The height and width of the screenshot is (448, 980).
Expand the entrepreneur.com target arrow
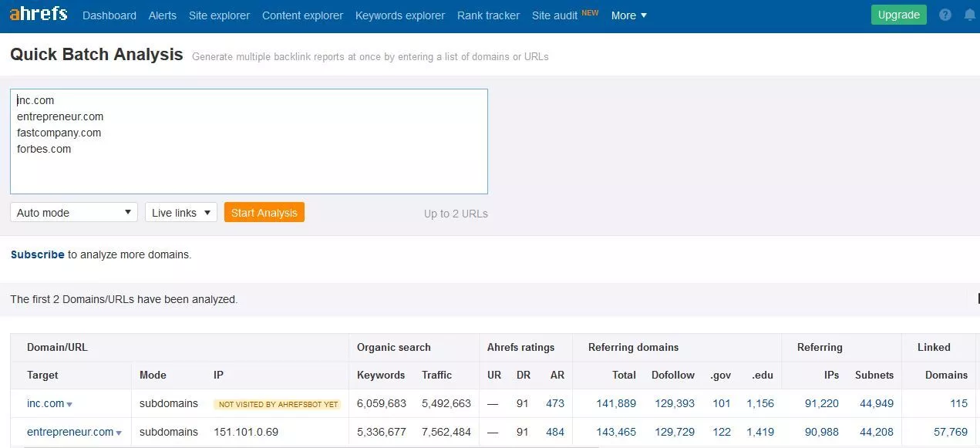[x=119, y=433]
